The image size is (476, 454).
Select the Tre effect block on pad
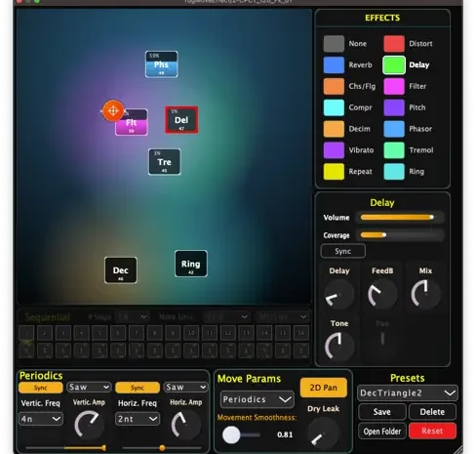(x=165, y=162)
